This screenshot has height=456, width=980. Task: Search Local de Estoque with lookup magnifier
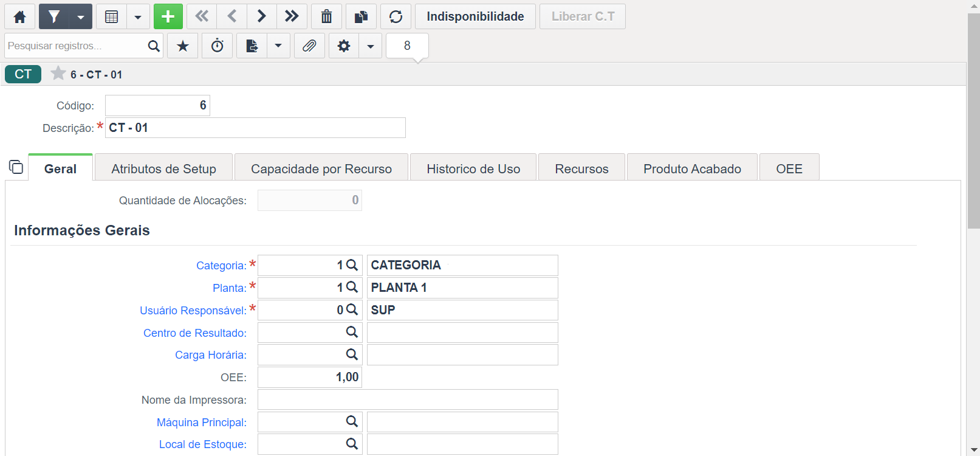(x=352, y=444)
